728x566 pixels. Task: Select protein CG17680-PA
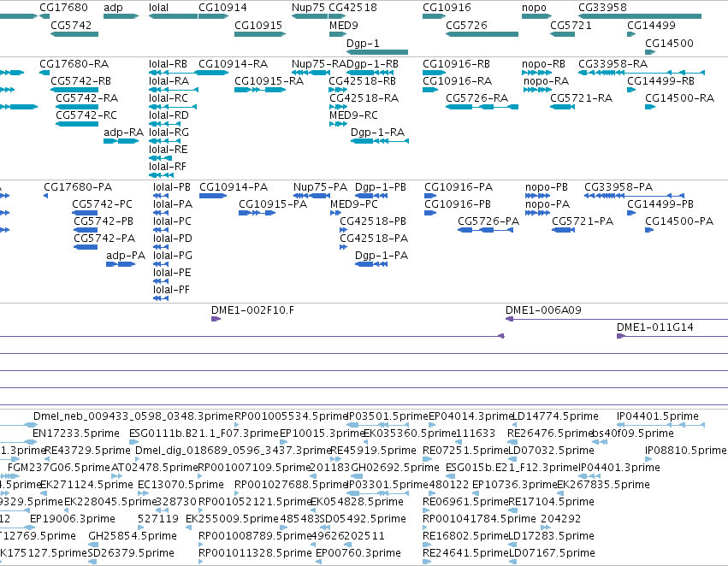coord(78,187)
